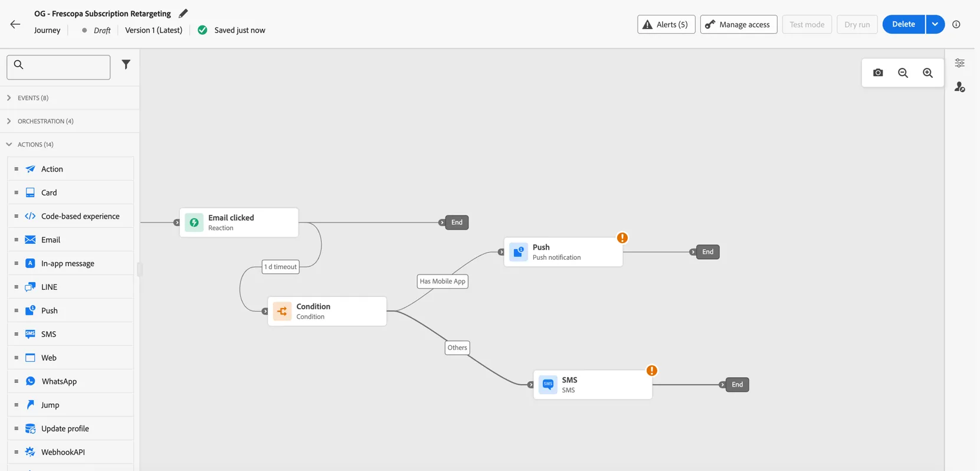Expand the EVENTS (8) section

click(70, 98)
